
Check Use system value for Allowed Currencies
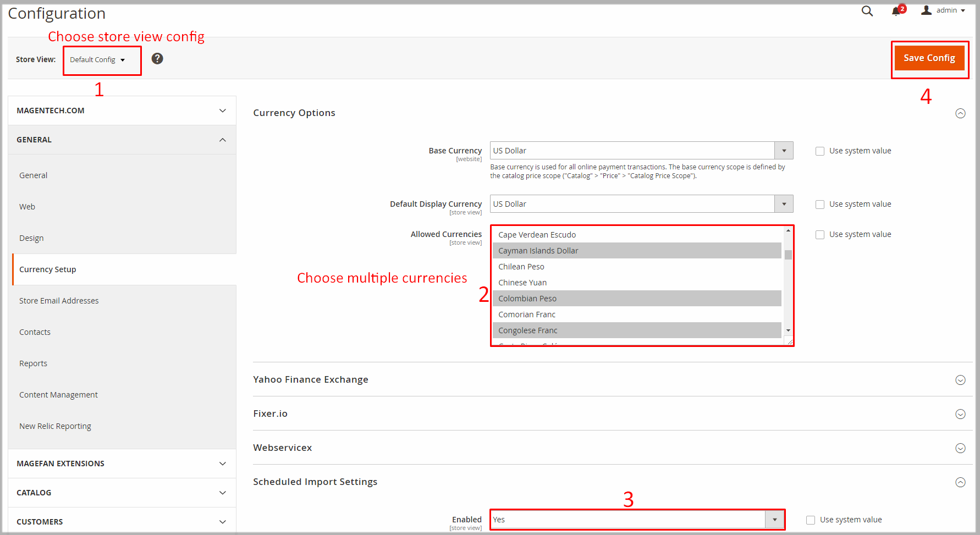tap(820, 235)
